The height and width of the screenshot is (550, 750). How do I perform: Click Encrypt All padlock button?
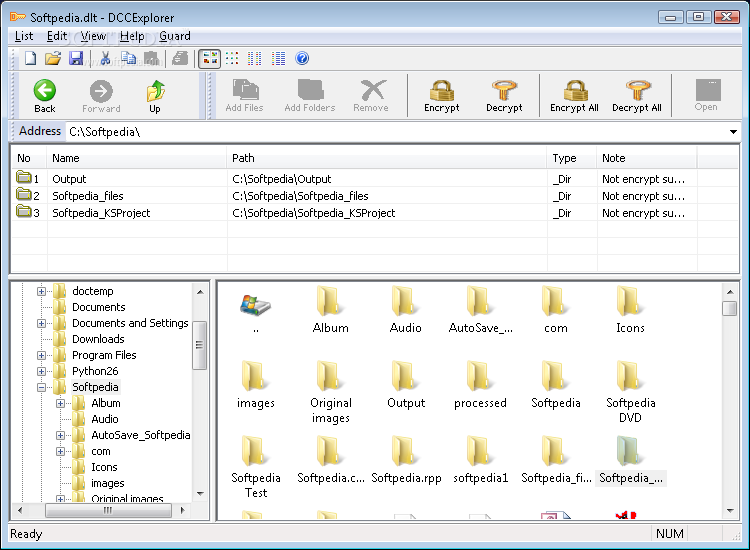574,95
